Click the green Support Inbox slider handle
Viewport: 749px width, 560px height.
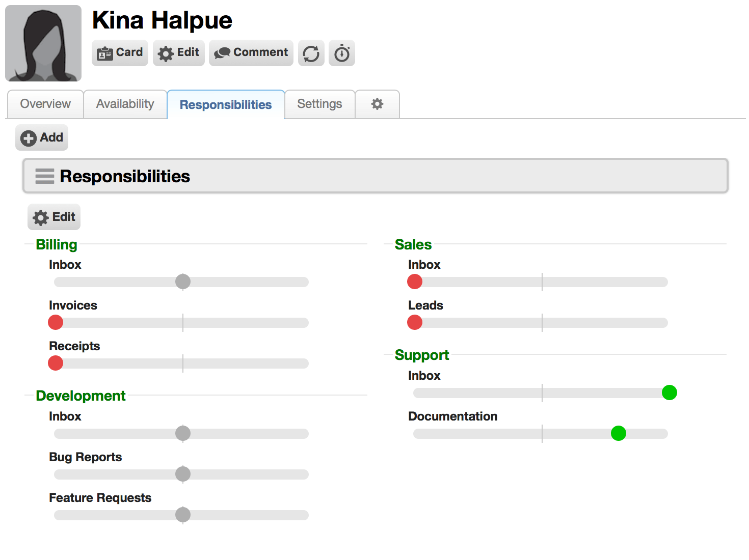[670, 393]
